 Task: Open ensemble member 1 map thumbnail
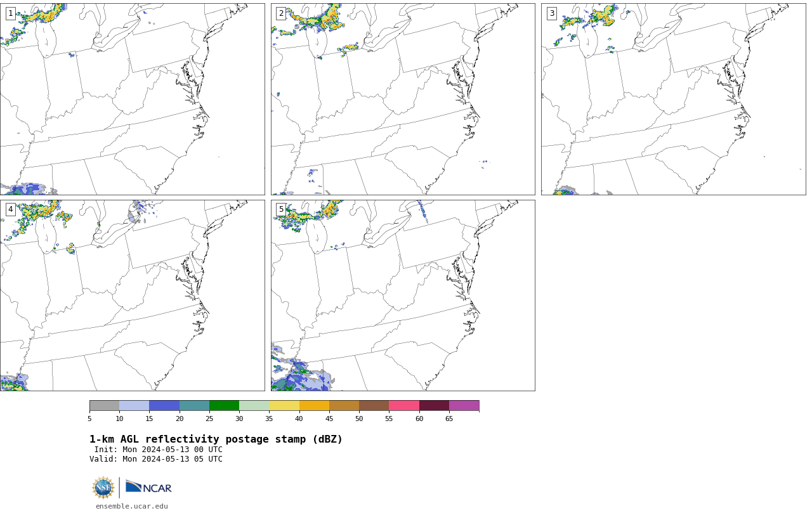coord(132,99)
